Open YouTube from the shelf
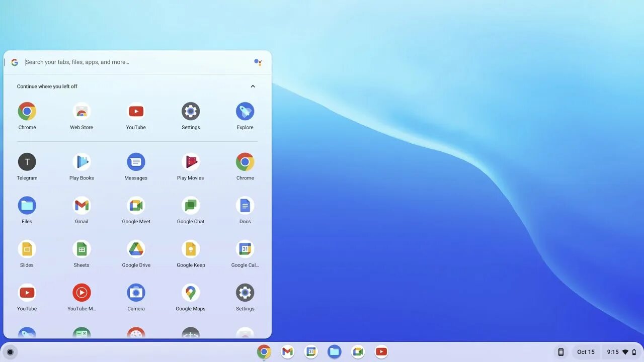This screenshot has width=644, height=362. click(x=381, y=352)
